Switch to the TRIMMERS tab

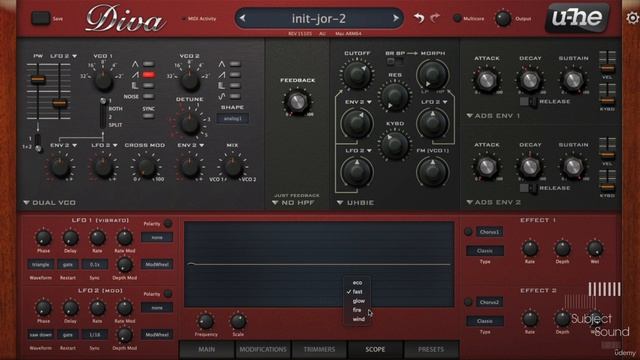pyautogui.click(x=319, y=349)
